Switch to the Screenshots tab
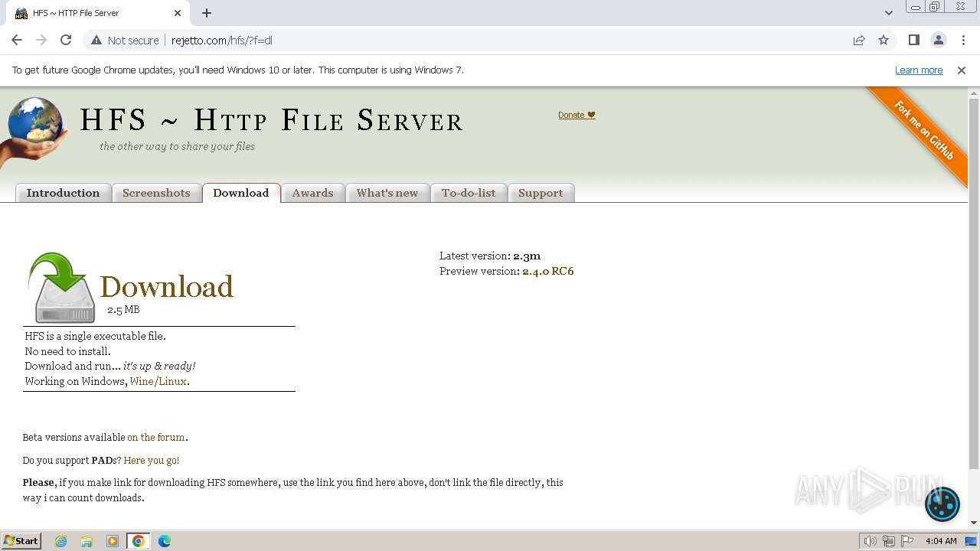The width and height of the screenshot is (980, 551). (156, 193)
